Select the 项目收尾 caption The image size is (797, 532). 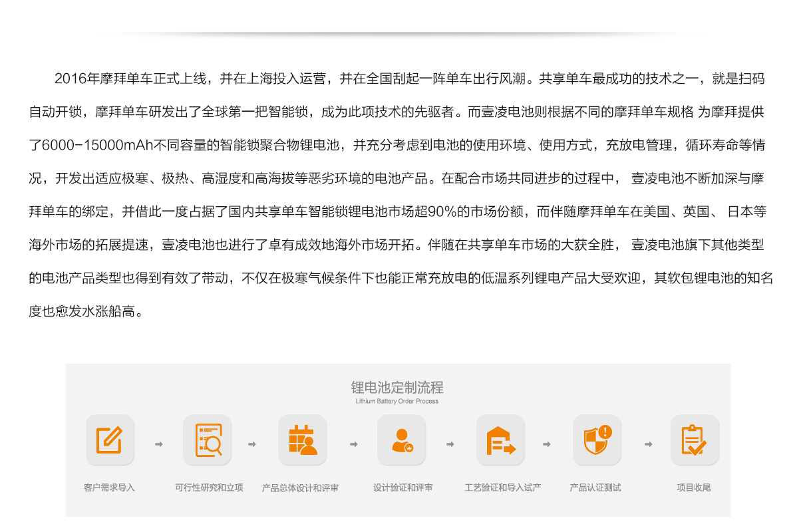point(694,487)
